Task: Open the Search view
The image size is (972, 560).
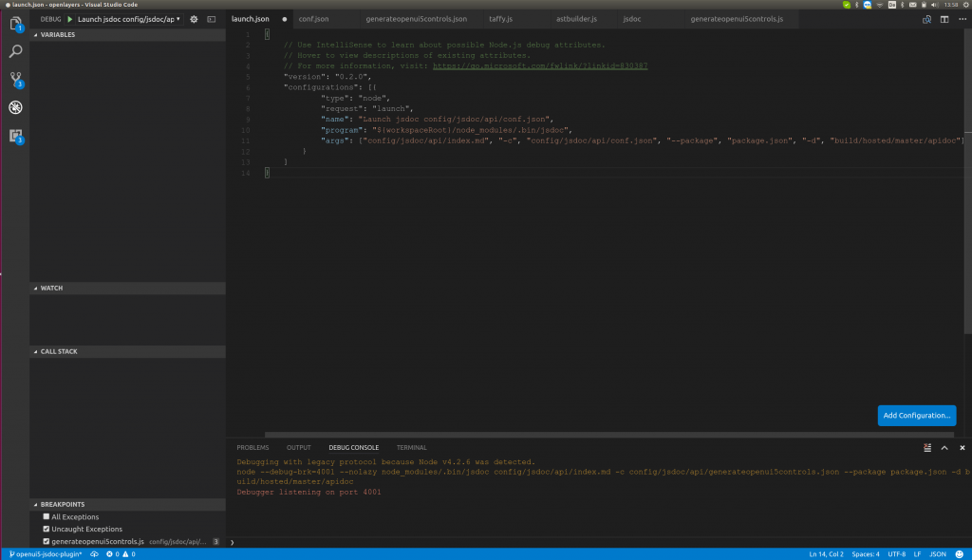Action: point(14,54)
